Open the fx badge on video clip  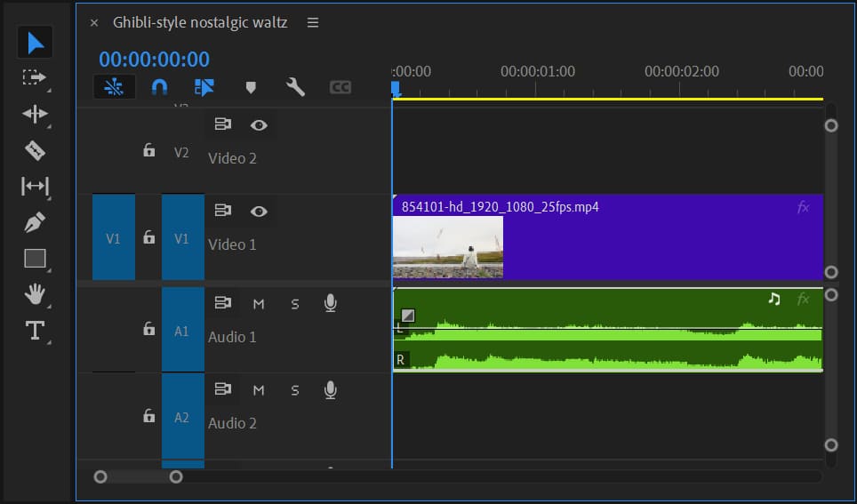tap(803, 207)
